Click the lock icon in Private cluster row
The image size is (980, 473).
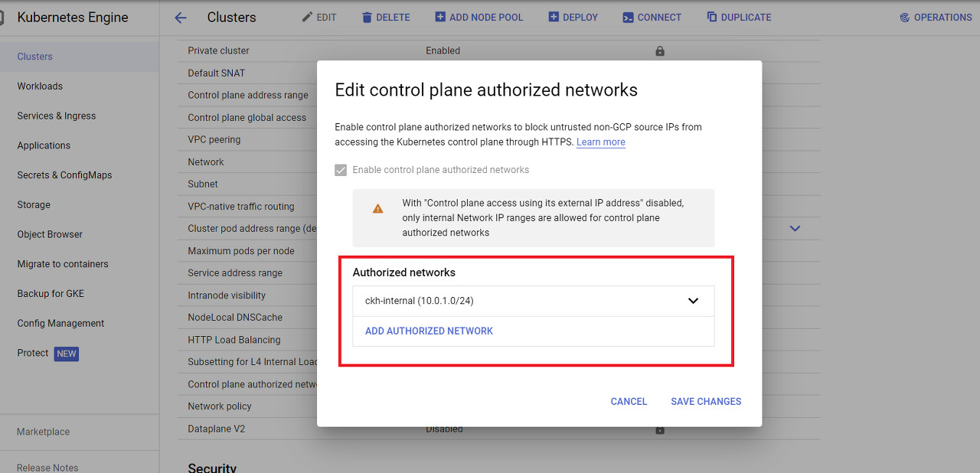coord(660,51)
